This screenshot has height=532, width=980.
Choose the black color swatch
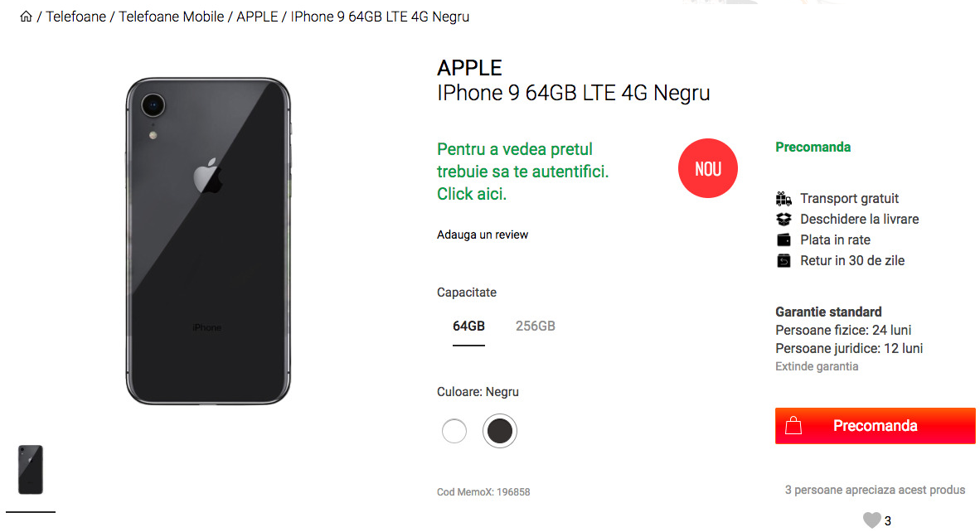[x=500, y=431]
